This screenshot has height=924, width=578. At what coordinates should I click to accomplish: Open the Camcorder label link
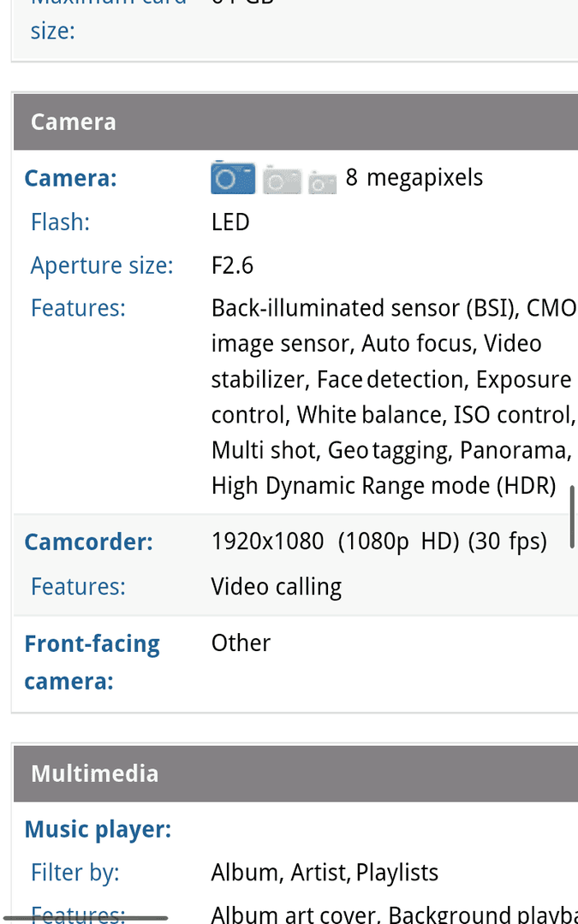click(88, 542)
